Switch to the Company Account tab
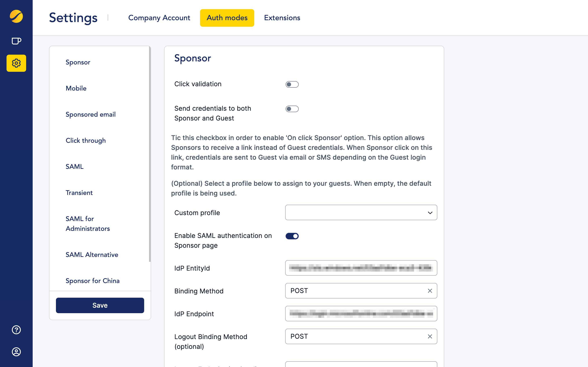The width and height of the screenshot is (588, 367). (x=159, y=18)
